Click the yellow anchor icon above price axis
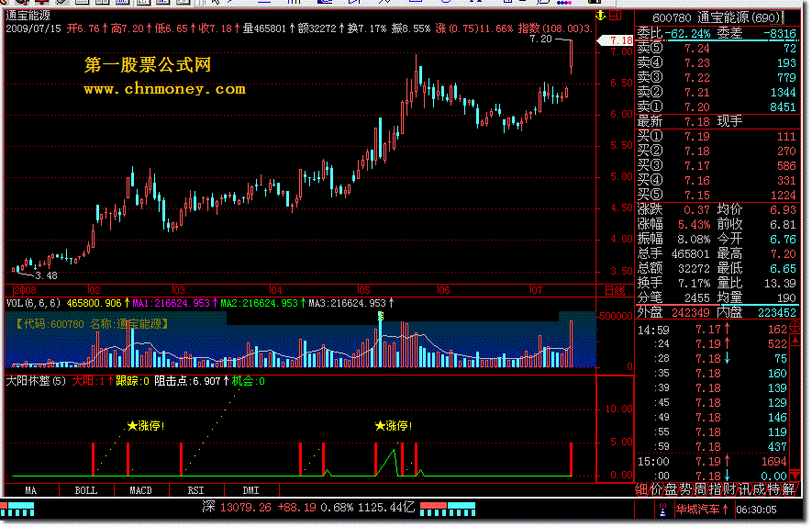This screenshot has width=812, height=527. (x=601, y=16)
